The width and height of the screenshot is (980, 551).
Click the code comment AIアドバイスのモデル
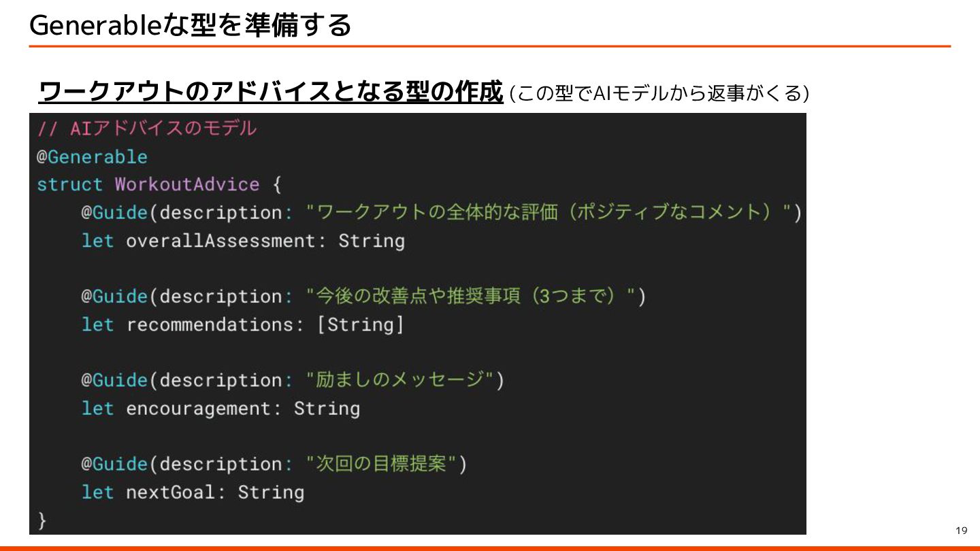(x=146, y=129)
